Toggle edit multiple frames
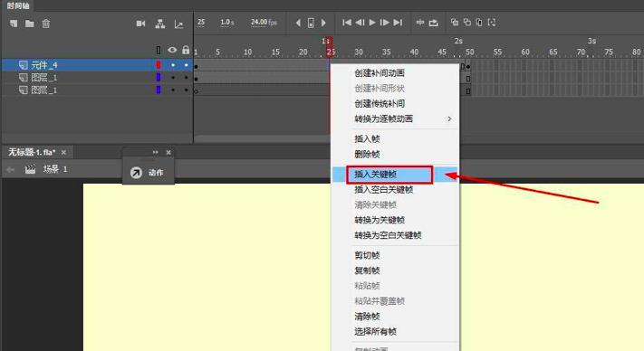Viewport: 644px width, 351px height. (479, 22)
